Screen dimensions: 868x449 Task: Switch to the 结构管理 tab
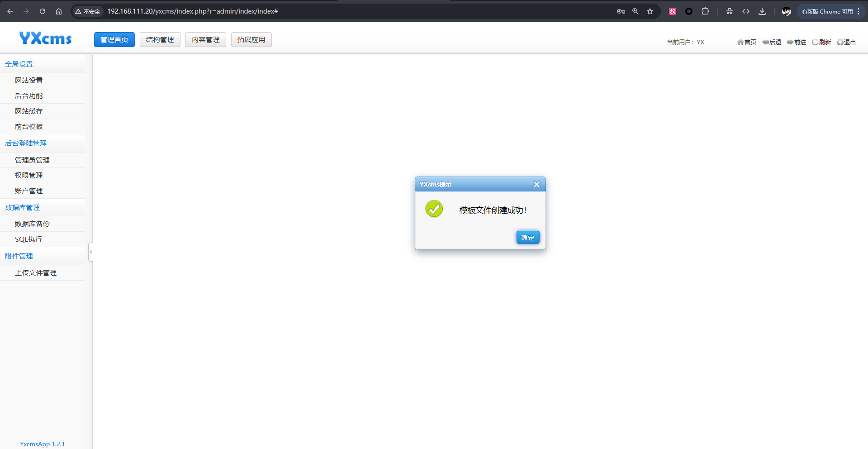click(x=160, y=40)
